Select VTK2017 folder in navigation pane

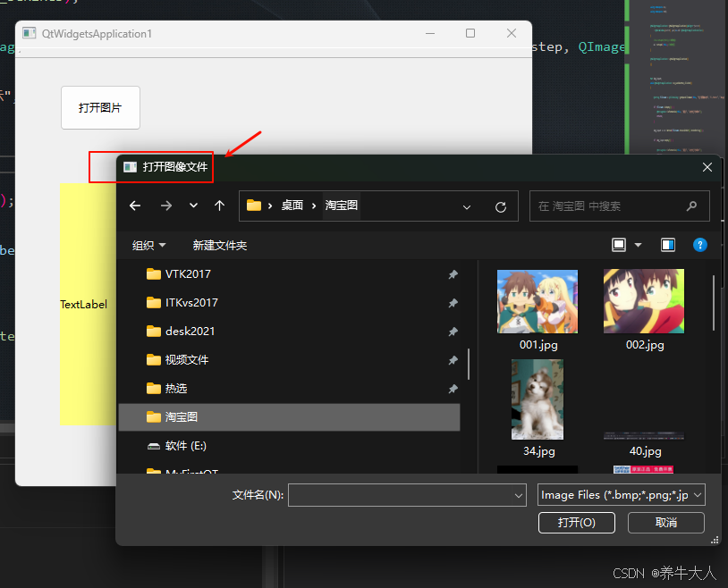(289, 274)
